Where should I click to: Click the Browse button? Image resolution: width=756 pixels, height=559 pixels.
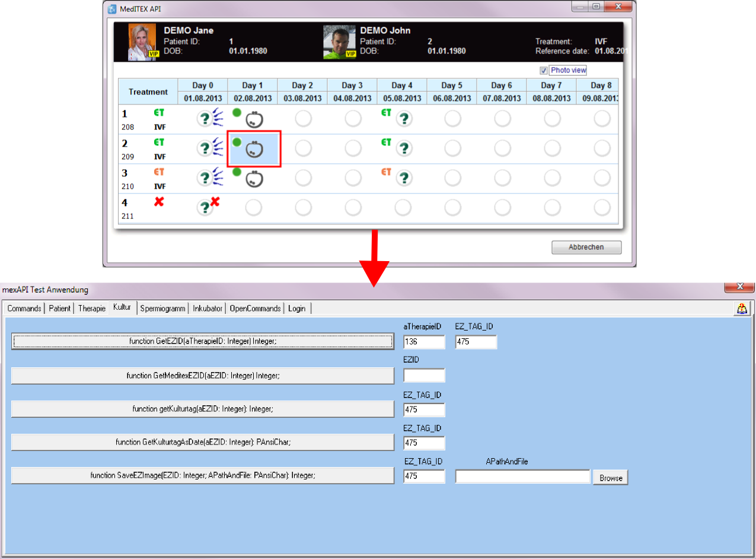[x=610, y=478]
